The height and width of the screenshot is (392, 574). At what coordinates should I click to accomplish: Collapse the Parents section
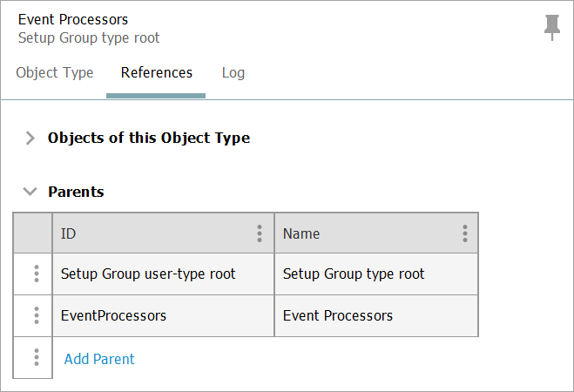pyautogui.click(x=30, y=192)
